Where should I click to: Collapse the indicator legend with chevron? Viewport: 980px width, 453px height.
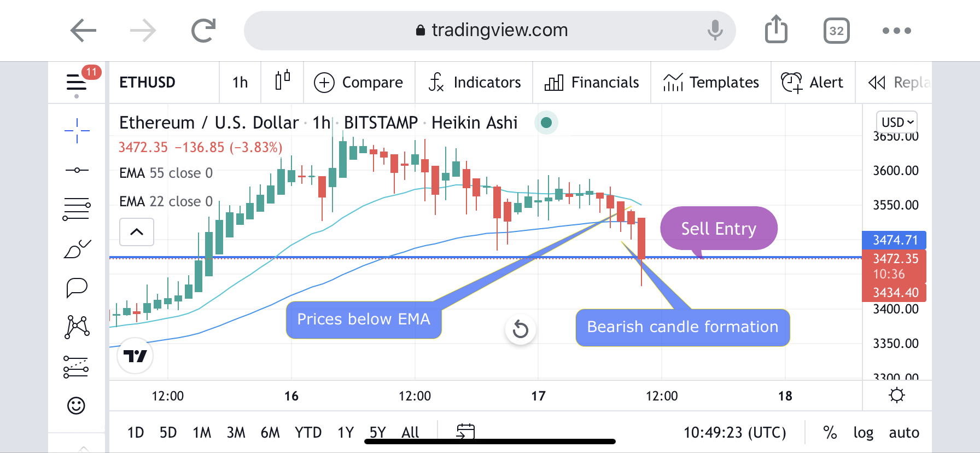click(137, 232)
